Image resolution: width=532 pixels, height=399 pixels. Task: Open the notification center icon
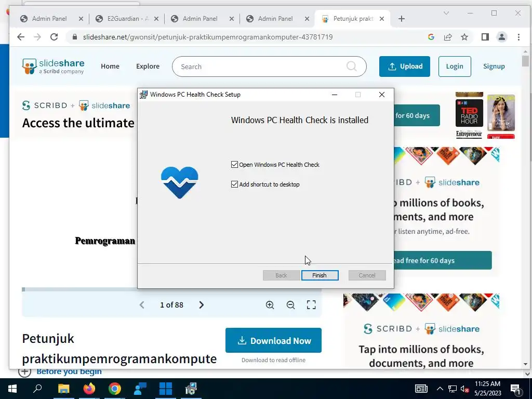click(516, 389)
